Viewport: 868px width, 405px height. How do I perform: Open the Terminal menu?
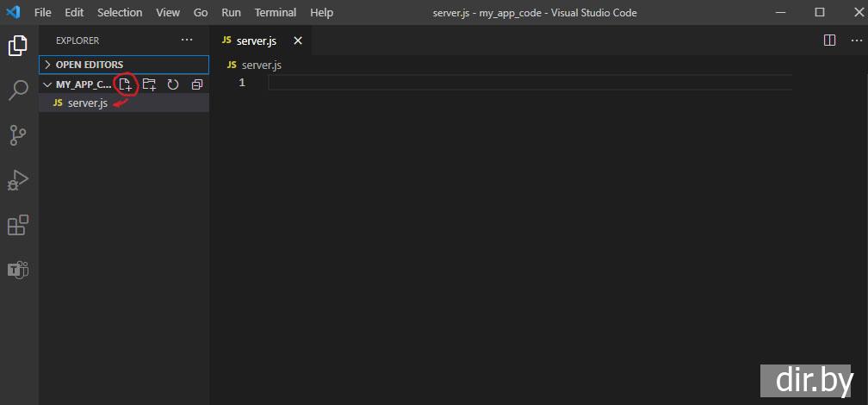pyautogui.click(x=276, y=12)
